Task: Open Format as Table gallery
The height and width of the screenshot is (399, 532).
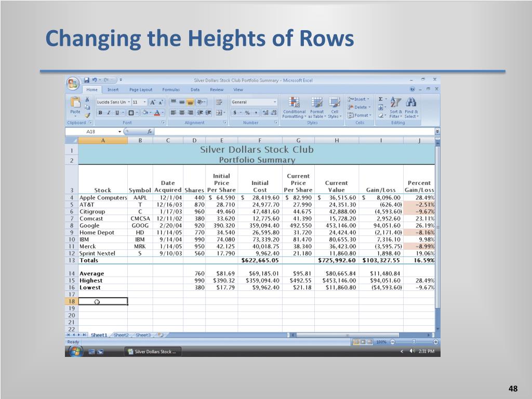Action: [317, 108]
